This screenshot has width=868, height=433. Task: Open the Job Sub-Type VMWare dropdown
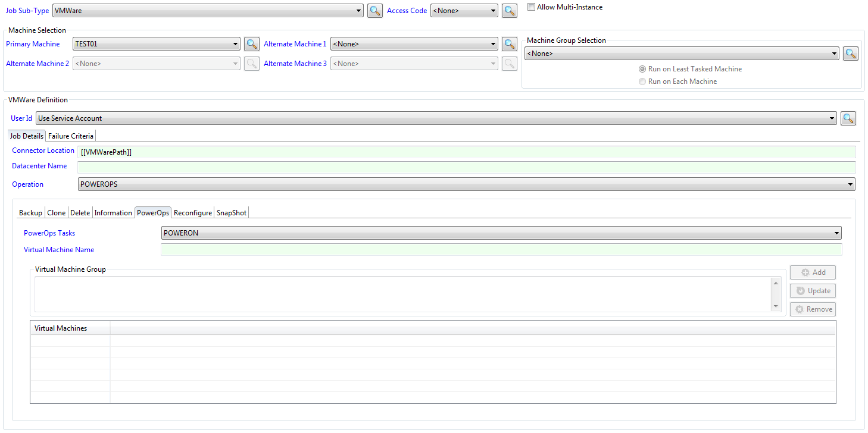click(208, 11)
